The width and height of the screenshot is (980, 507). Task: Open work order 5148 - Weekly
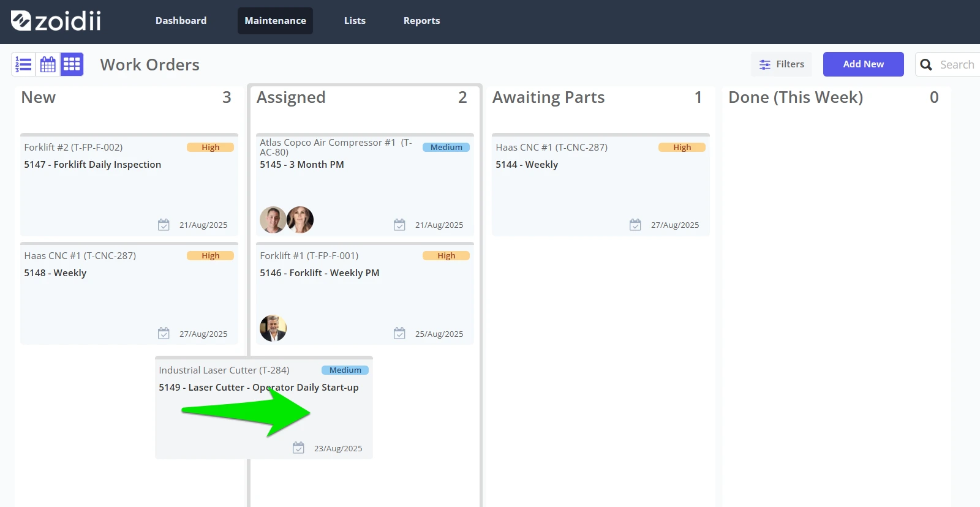point(55,273)
